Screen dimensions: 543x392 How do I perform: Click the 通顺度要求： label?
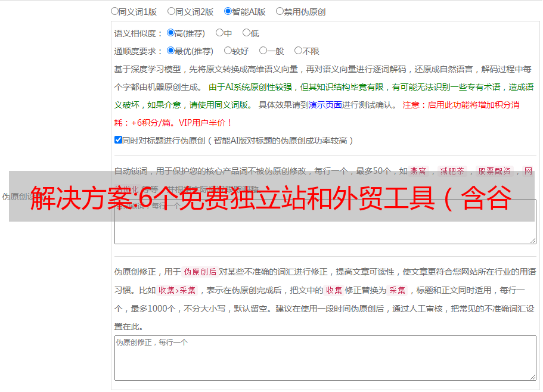click(x=138, y=51)
